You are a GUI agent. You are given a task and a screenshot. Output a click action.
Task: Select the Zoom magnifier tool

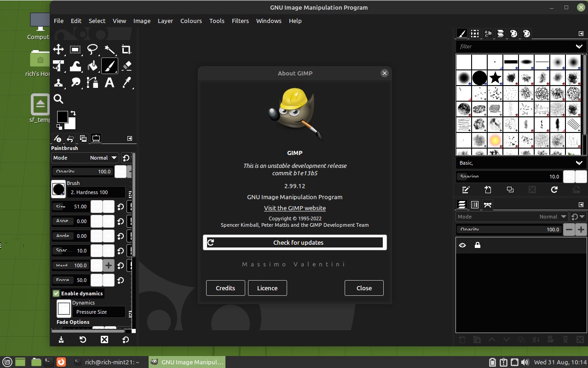click(x=58, y=99)
